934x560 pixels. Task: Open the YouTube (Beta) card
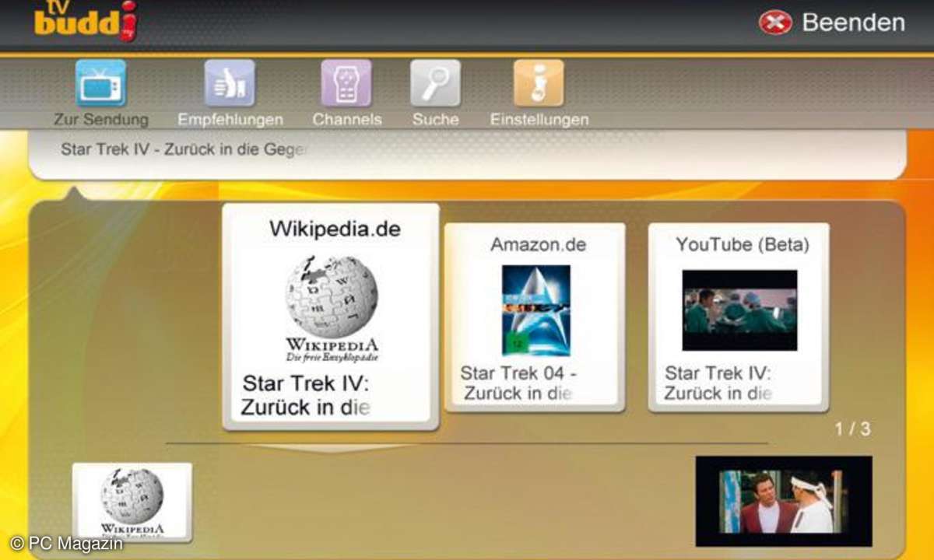[739, 317]
